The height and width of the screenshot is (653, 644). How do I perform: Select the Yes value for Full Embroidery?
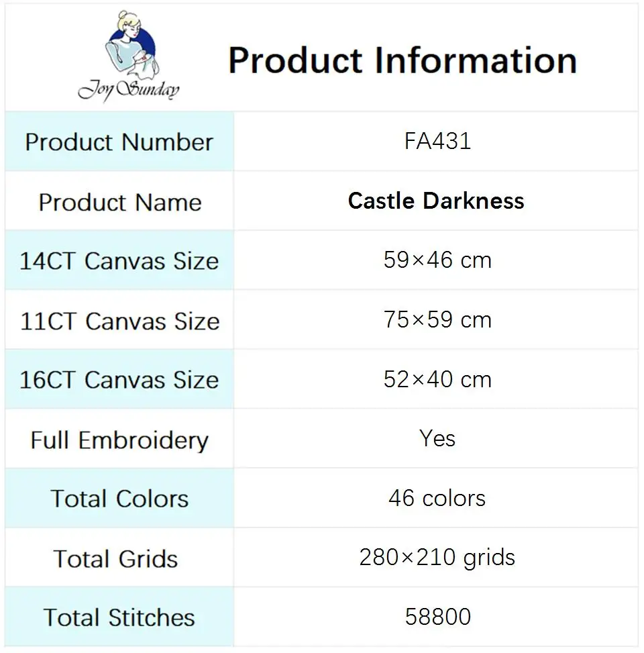(x=437, y=438)
